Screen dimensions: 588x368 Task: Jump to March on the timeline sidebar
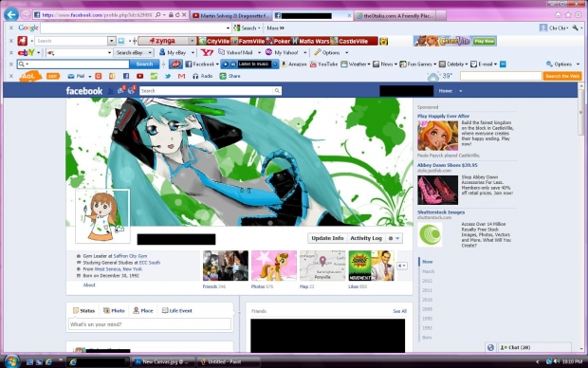click(429, 271)
